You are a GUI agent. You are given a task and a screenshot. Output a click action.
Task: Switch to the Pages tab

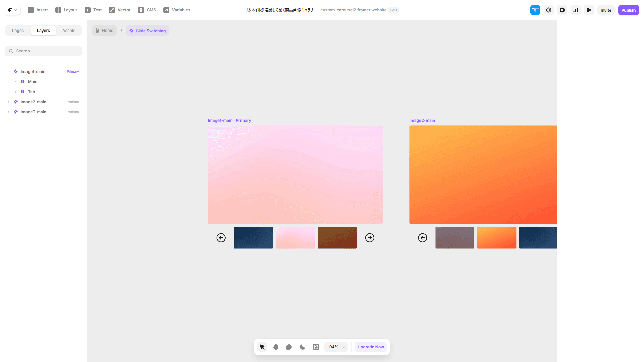pos(18,31)
